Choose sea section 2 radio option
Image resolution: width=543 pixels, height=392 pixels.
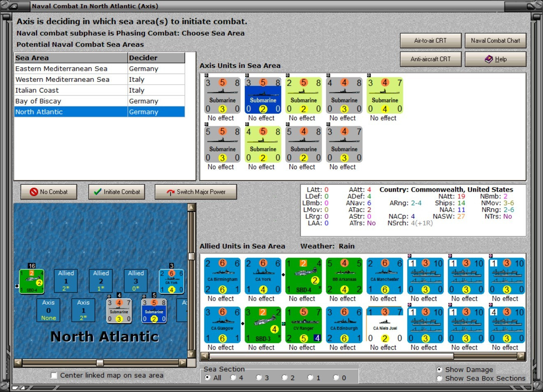(x=285, y=378)
